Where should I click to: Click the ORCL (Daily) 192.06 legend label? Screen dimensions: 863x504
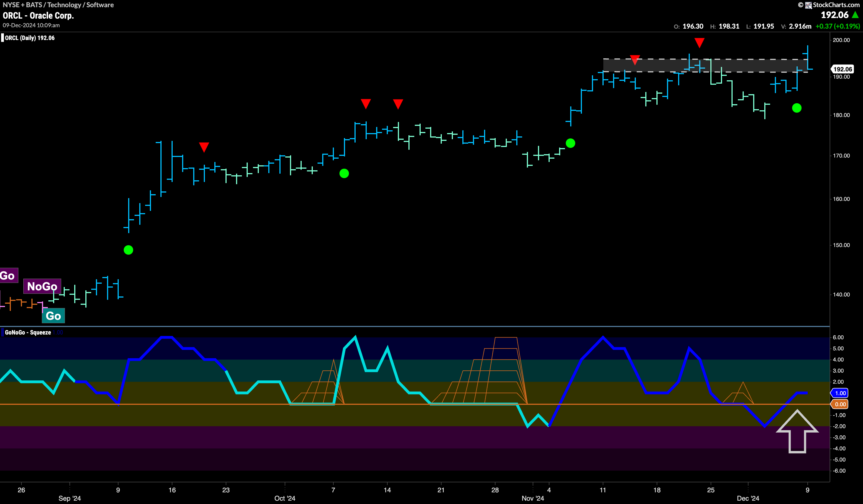[x=30, y=38]
